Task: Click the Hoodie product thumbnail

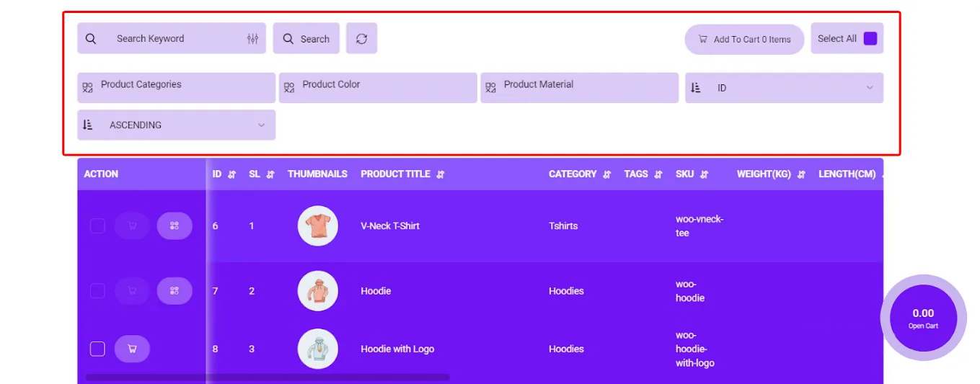Action: tap(318, 291)
